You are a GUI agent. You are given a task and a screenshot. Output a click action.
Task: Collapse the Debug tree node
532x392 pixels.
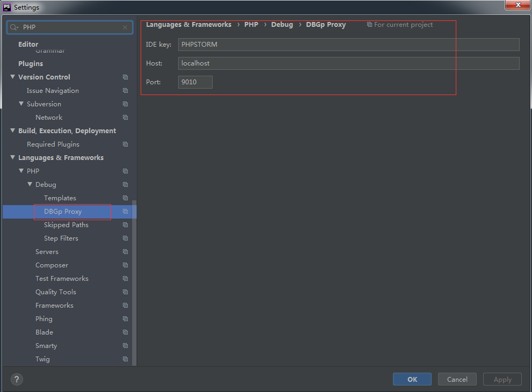click(30, 184)
